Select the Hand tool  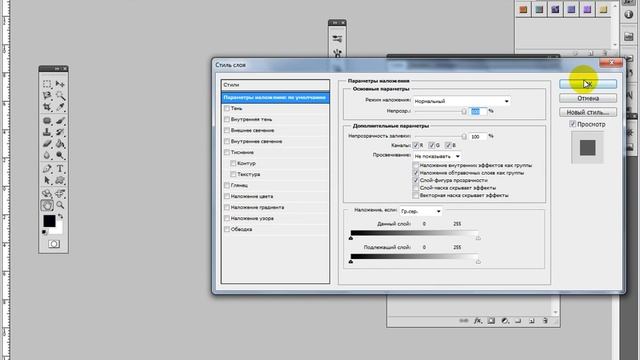47,205
